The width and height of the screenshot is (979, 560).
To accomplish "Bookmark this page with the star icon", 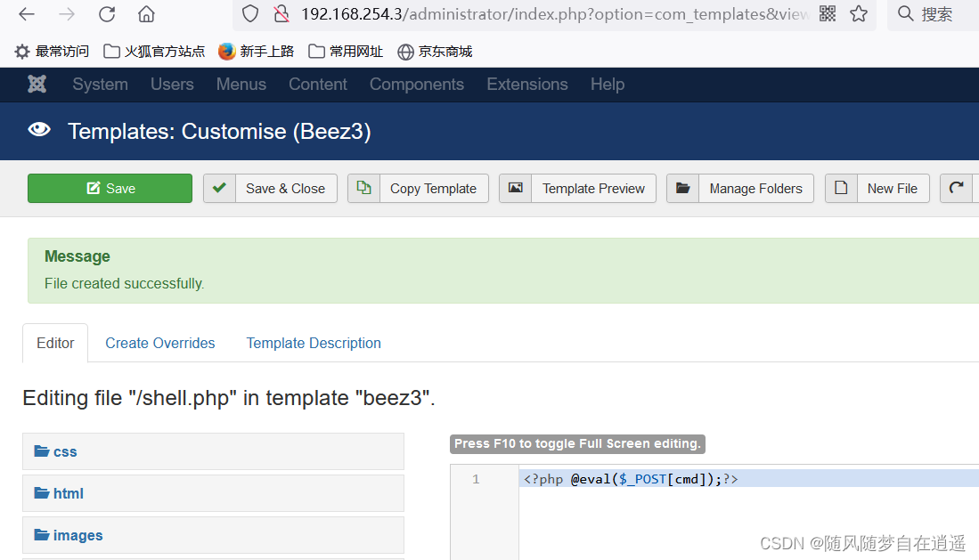I will [859, 13].
